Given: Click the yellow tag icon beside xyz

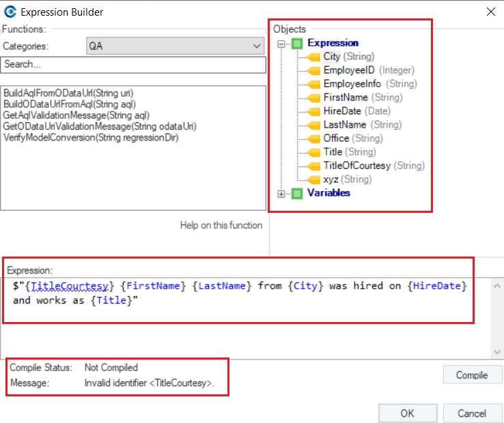Looking at the screenshot, I should click(x=313, y=180).
